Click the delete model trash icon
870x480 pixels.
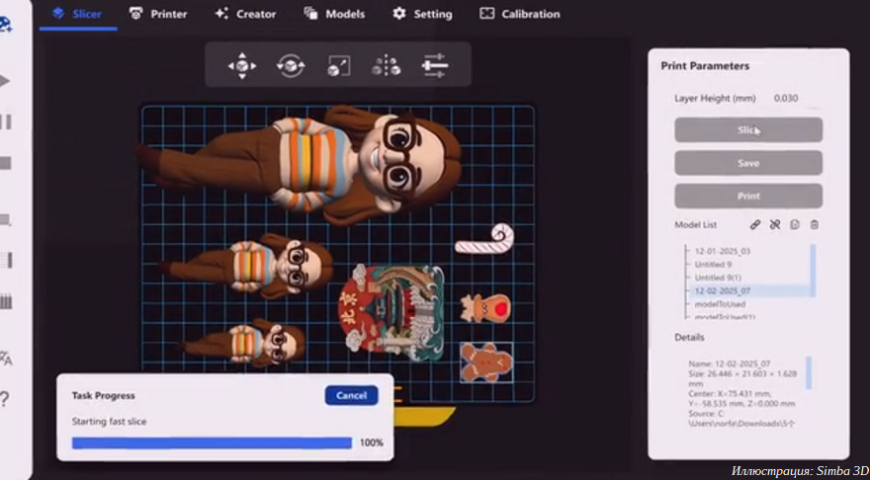(x=815, y=225)
